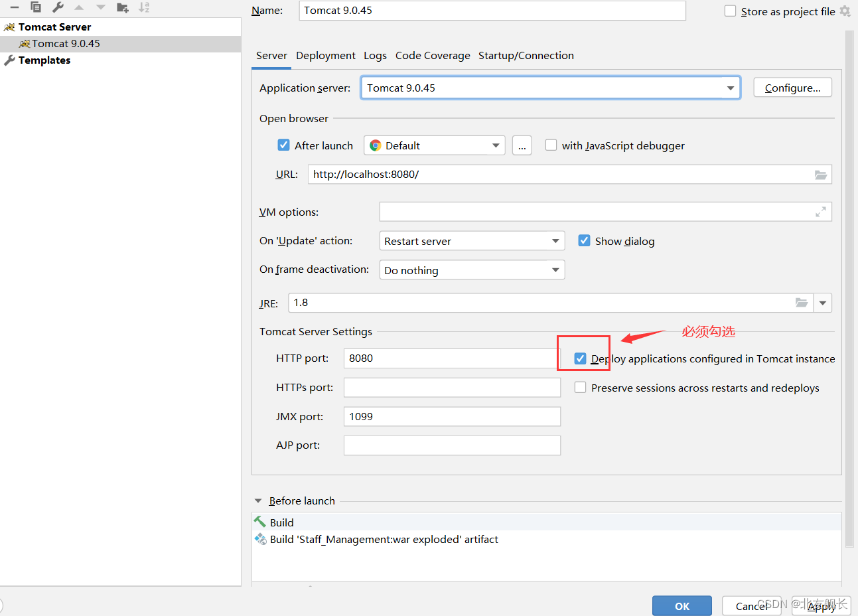Click the JRE text field

pos(551,303)
